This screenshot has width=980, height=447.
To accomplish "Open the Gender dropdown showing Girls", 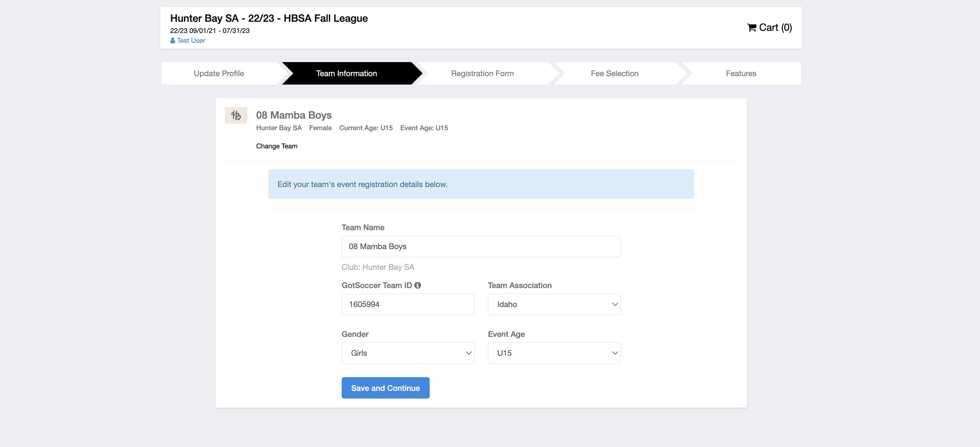I will pos(408,353).
